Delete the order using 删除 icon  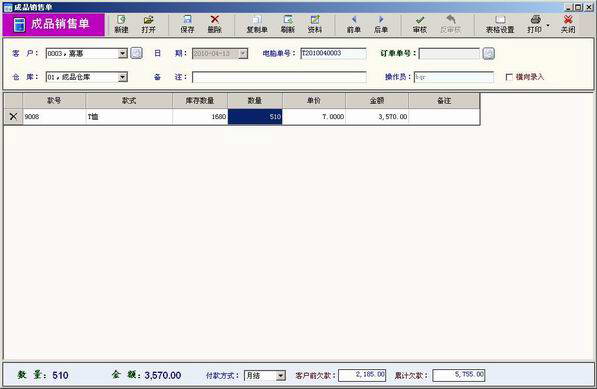click(215, 24)
